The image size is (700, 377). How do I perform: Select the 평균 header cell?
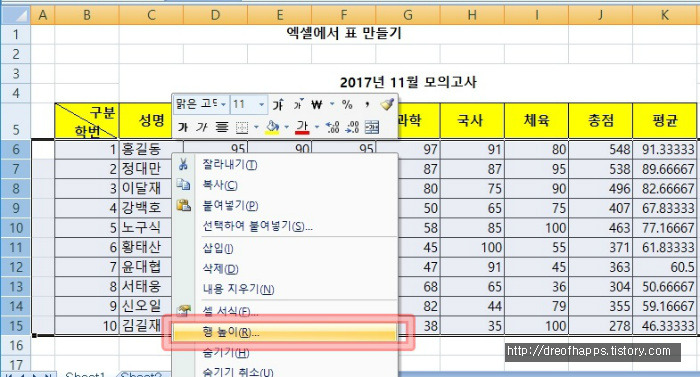[x=664, y=121]
